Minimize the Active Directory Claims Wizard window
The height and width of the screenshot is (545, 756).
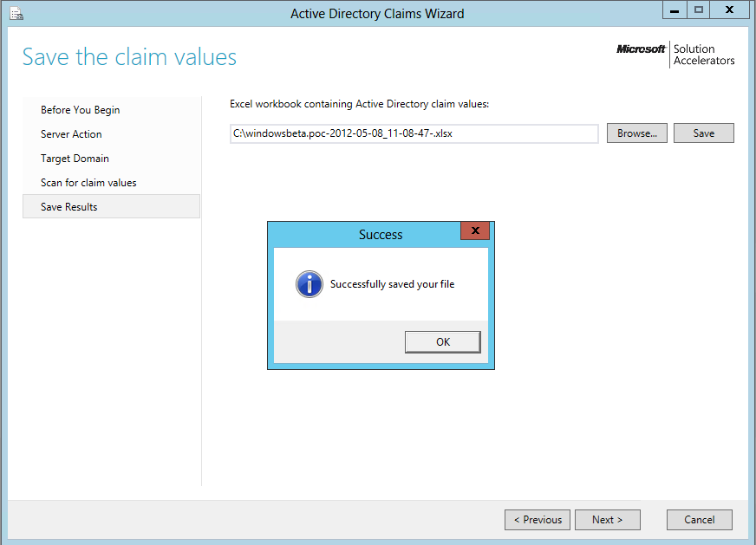(674, 10)
